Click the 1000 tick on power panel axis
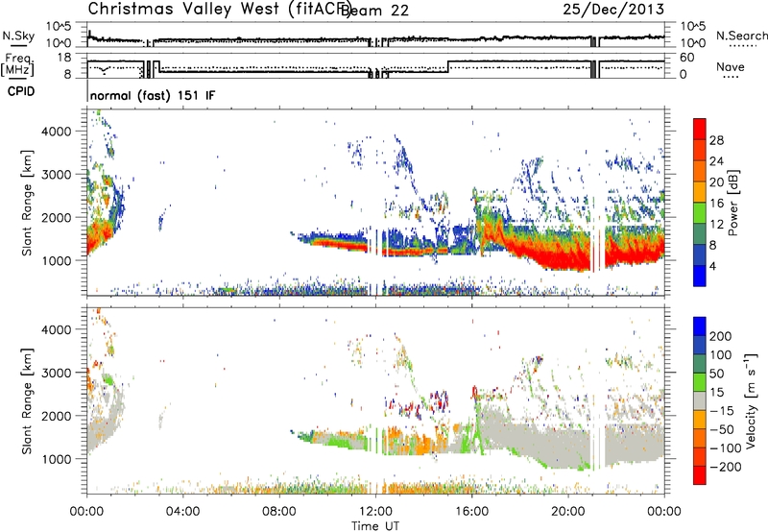 [x=56, y=261]
